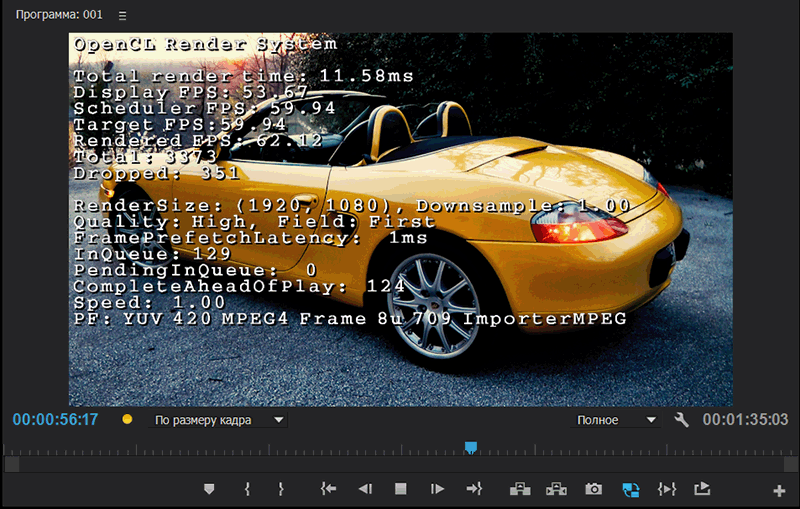Viewport: 800px width, 509px height.
Task: Click the "Rendered FPS: 62.12" overlay text
Action: pos(198,140)
